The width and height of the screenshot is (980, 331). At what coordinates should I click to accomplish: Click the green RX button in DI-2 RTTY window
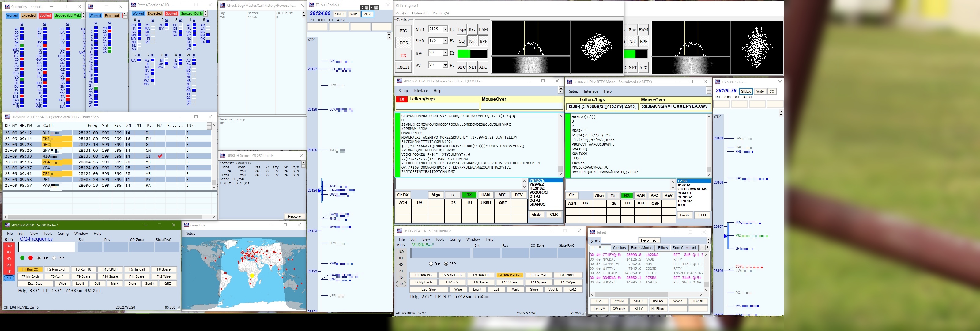point(626,196)
